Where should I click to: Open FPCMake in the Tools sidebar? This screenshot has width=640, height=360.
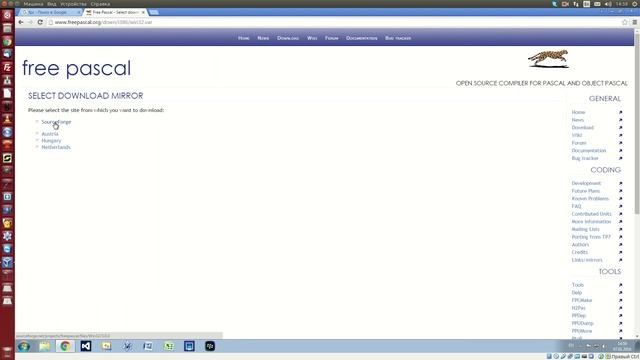(x=582, y=300)
